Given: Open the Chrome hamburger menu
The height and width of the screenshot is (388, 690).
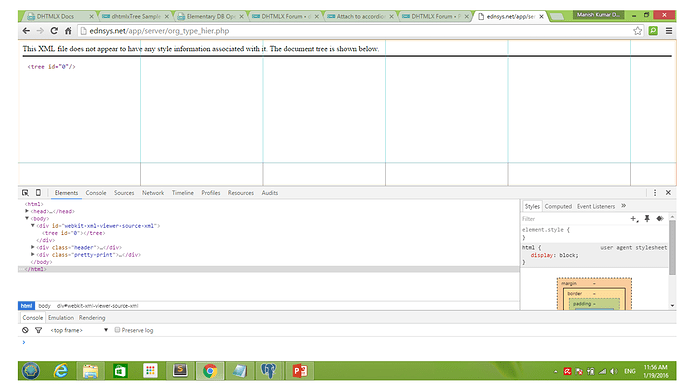Looking at the screenshot, I should click(x=669, y=31).
